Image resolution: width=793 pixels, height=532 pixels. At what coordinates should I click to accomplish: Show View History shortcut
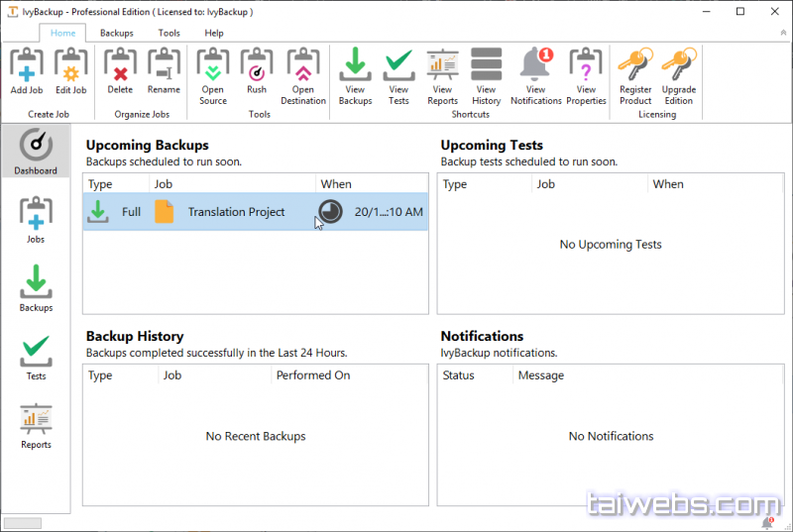486,76
